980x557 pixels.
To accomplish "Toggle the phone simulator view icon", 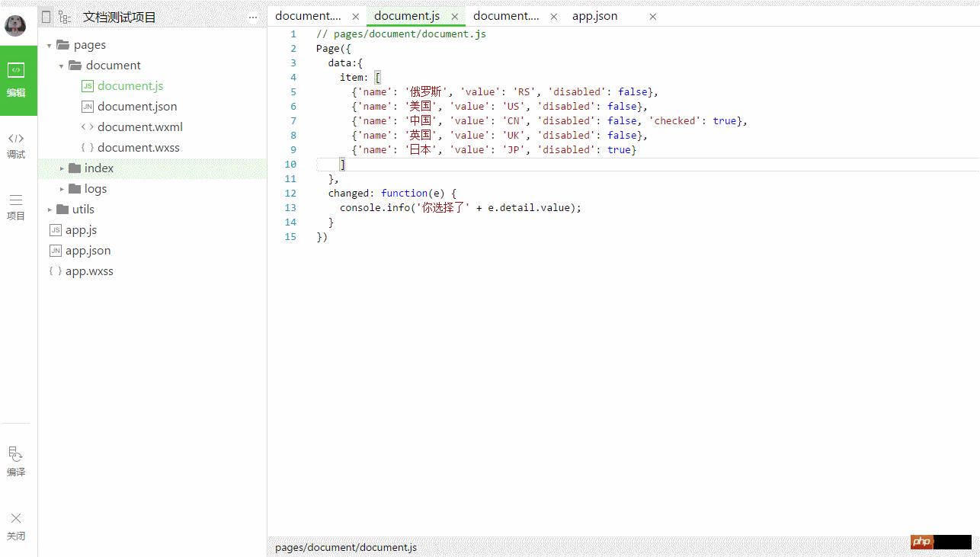I will [46, 17].
